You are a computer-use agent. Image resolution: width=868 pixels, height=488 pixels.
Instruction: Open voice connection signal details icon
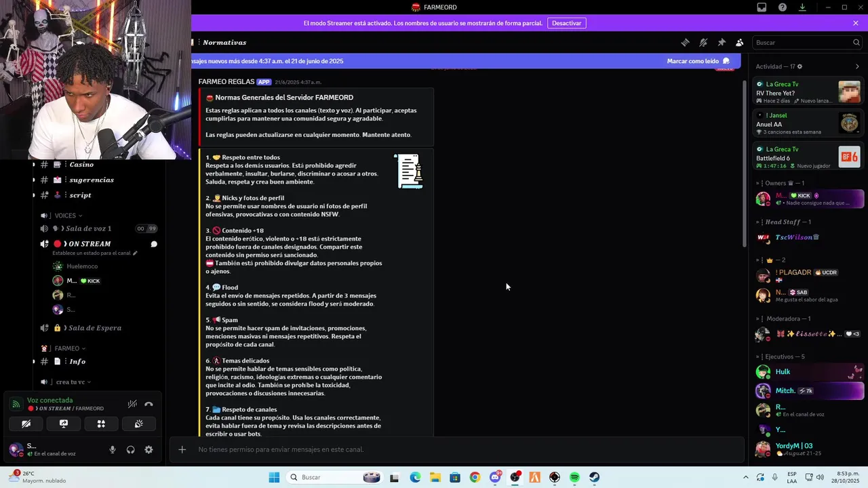(x=16, y=404)
